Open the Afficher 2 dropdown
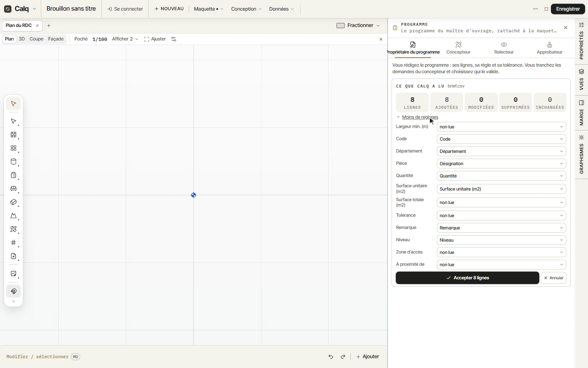 click(x=125, y=39)
